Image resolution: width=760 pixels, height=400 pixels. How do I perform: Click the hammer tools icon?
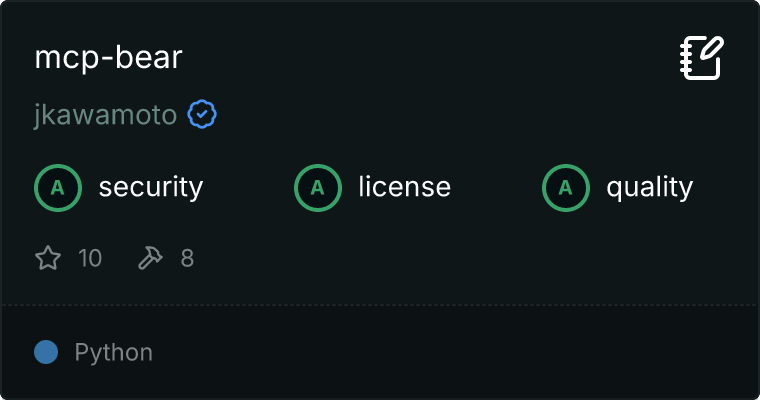point(150,259)
